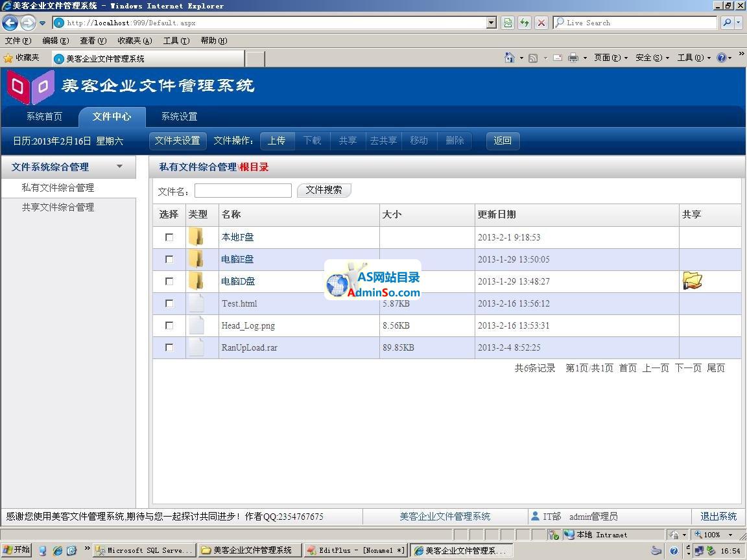Check the box for 本地F盘

click(169, 237)
